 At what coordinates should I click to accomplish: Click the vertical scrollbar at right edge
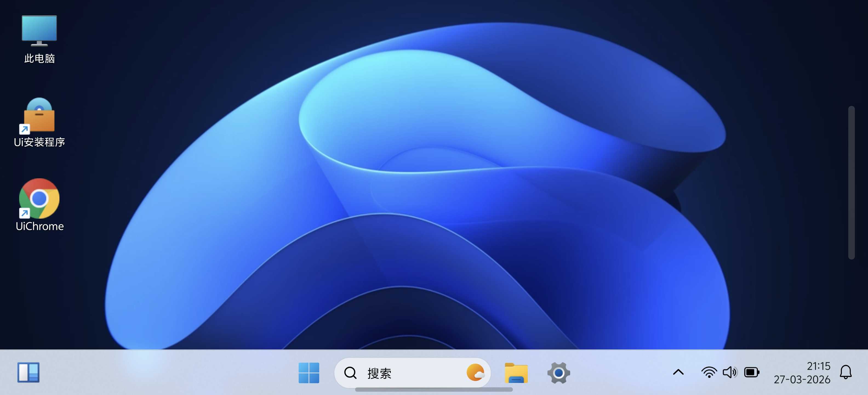(x=851, y=182)
